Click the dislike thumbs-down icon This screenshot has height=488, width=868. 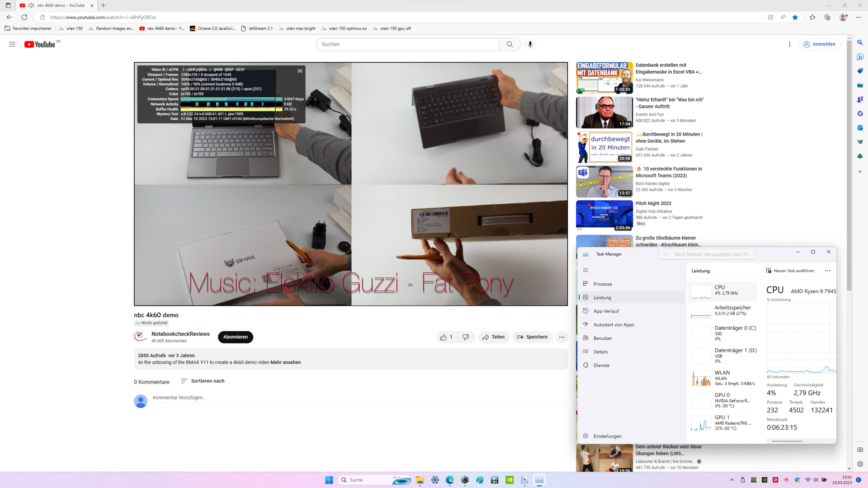tap(466, 337)
